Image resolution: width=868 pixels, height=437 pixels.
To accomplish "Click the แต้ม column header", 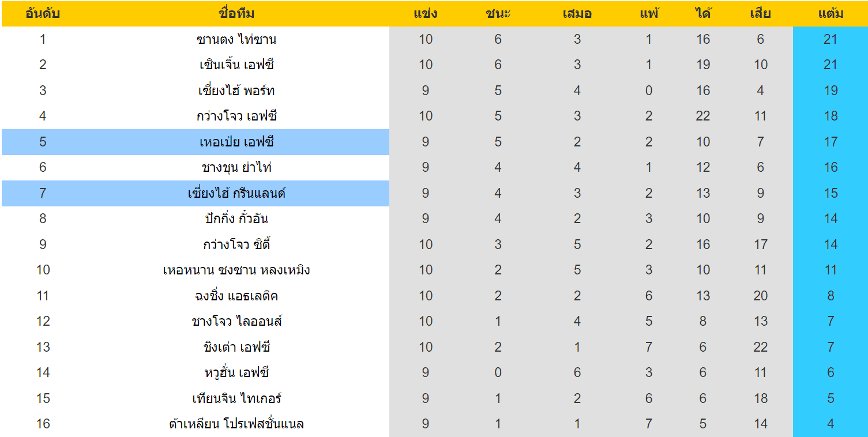I will [x=831, y=14].
